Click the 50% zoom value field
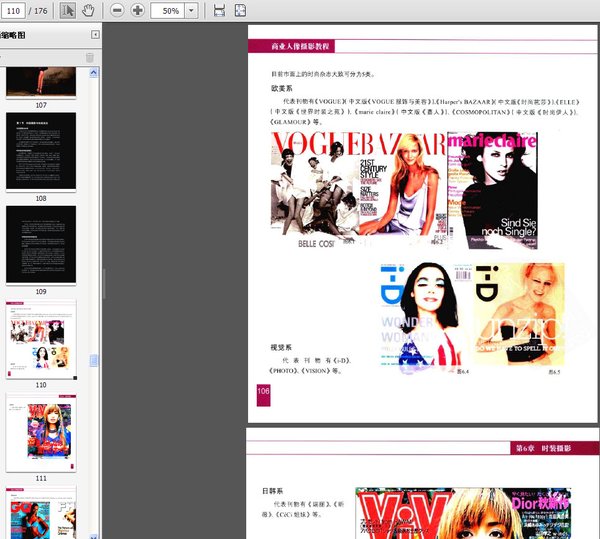 tap(168, 11)
